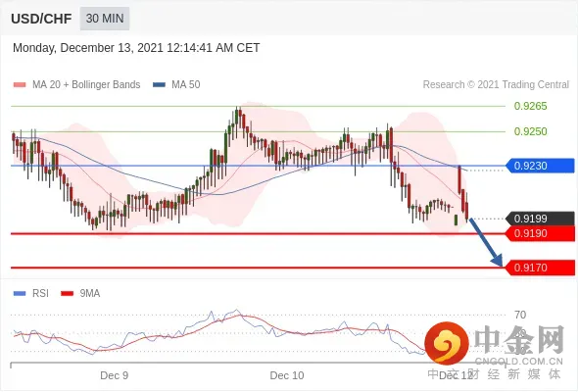
Task: Click the '9MA' legend label
Action: click(x=90, y=294)
